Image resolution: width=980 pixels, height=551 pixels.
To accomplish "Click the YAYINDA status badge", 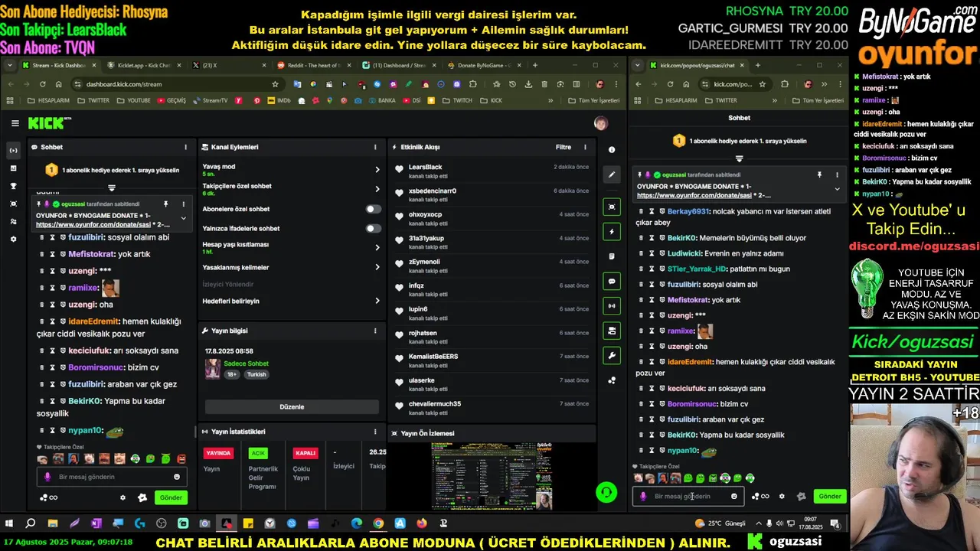I will [218, 453].
